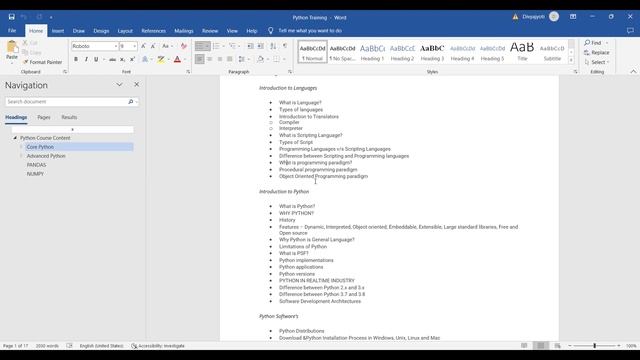Viewport: 640px width, 360px height.
Task: Switch to the Design ribbon tab
Action: [x=101, y=31]
